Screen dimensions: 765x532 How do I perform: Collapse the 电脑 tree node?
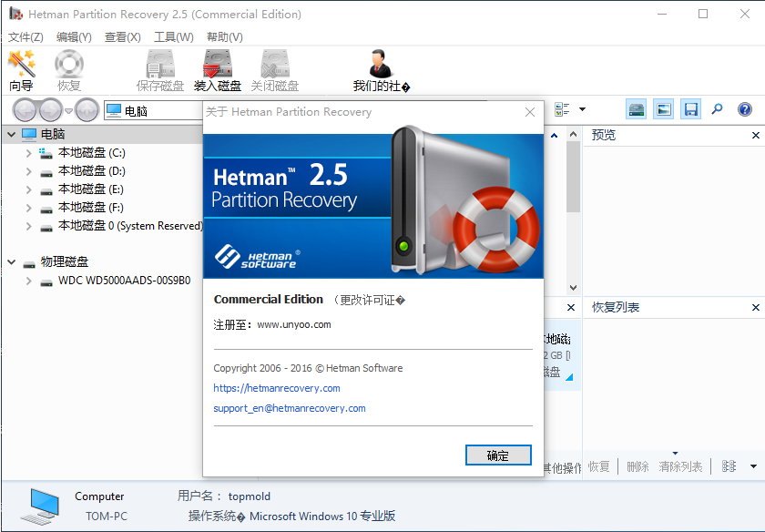[11, 134]
